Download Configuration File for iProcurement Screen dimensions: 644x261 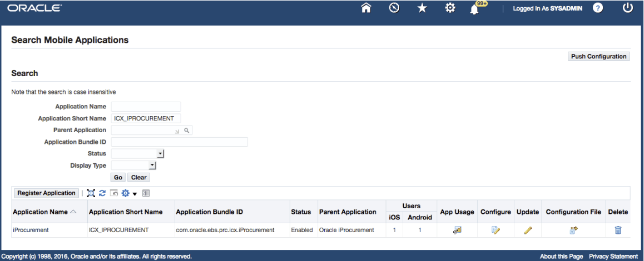tap(573, 230)
